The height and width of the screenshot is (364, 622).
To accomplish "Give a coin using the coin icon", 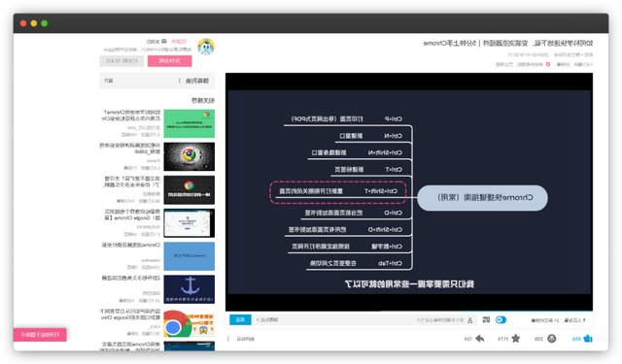I will (552, 338).
